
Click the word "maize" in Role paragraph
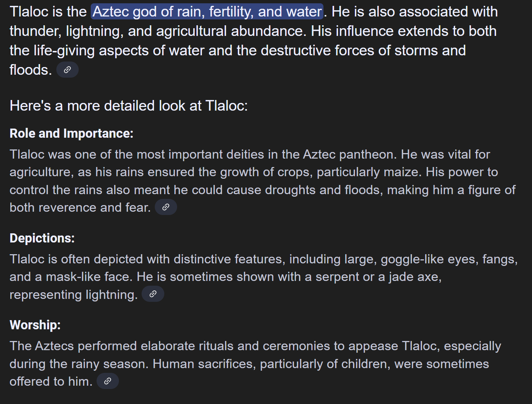pyautogui.click(x=402, y=172)
